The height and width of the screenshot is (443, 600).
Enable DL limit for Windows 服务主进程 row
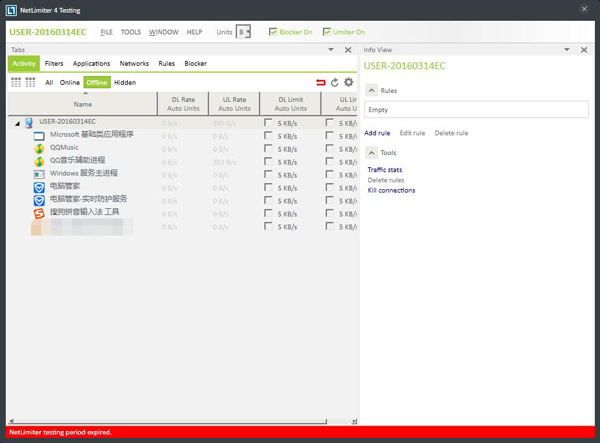point(268,174)
